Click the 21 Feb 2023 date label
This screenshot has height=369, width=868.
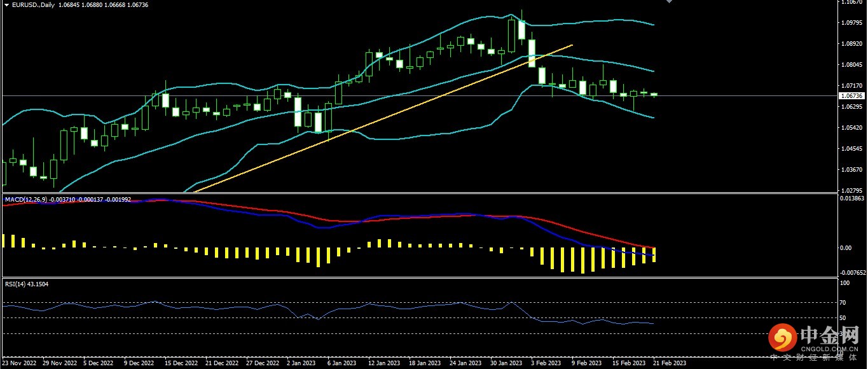(668, 363)
